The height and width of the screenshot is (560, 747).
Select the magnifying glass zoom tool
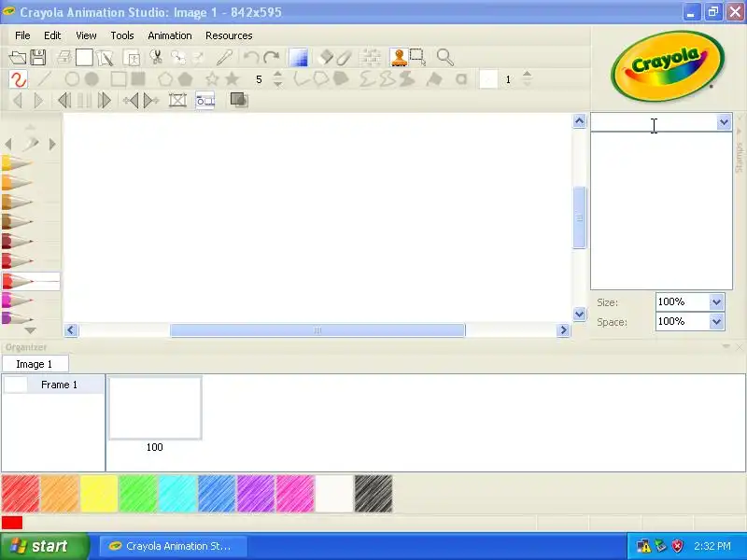coord(445,57)
